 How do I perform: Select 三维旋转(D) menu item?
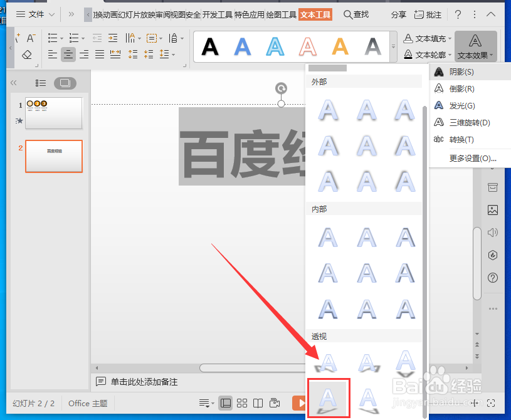pyautogui.click(x=470, y=122)
